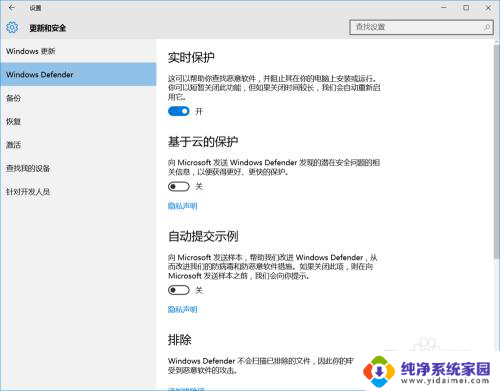Screen dimensions: 500x391
Task: Go to the 激活 section
Action: pos(78,145)
